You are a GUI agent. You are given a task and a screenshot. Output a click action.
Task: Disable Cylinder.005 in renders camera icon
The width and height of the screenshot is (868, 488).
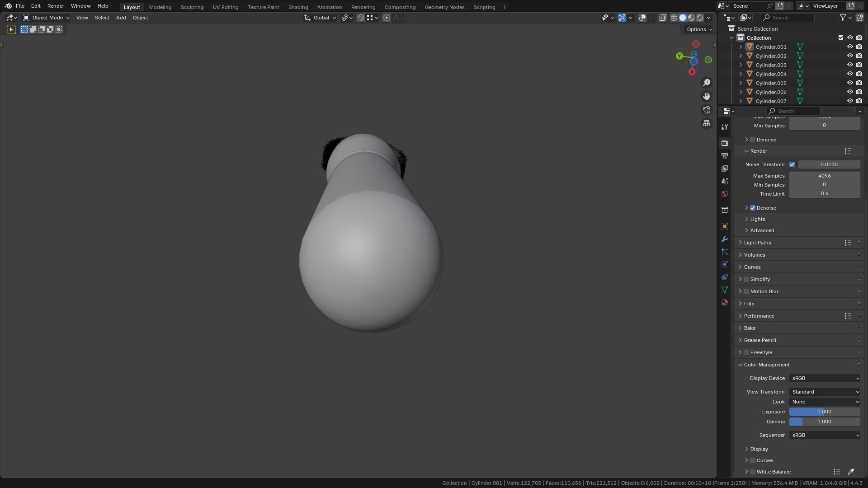click(859, 83)
